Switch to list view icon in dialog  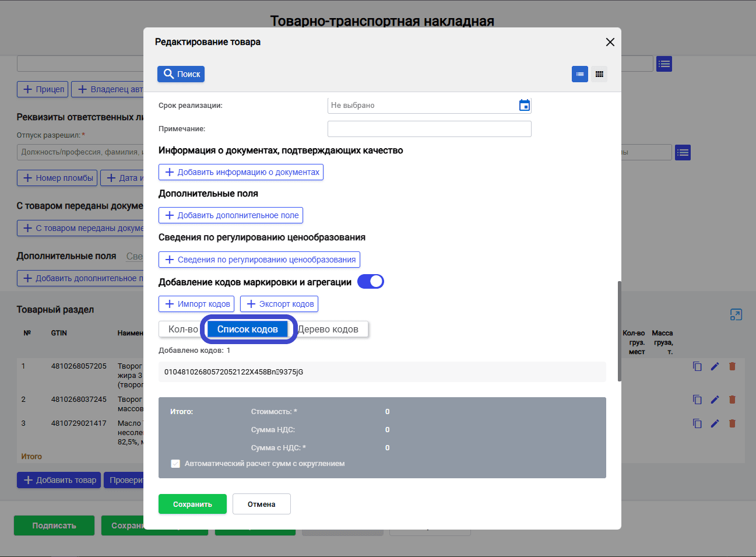(x=580, y=74)
